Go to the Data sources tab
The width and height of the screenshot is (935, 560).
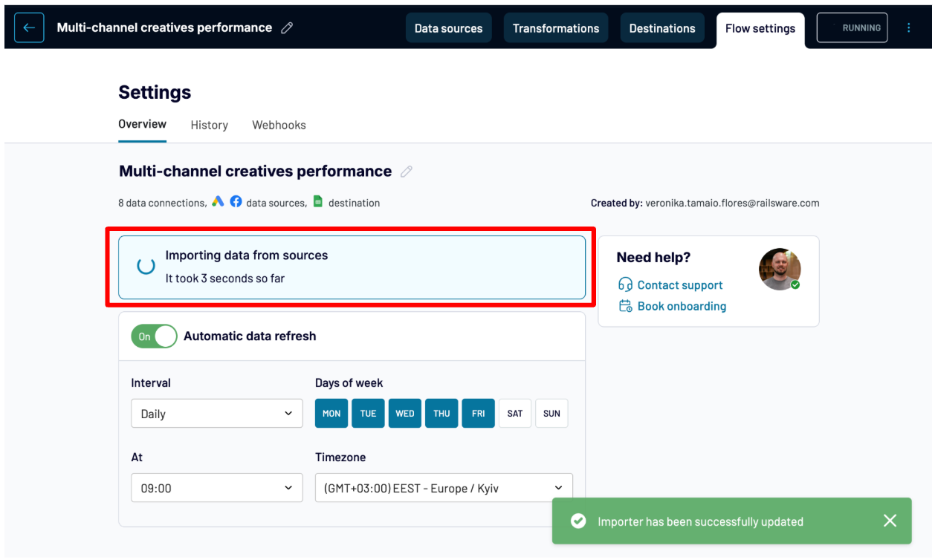pyautogui.click(x=448, y=28)
